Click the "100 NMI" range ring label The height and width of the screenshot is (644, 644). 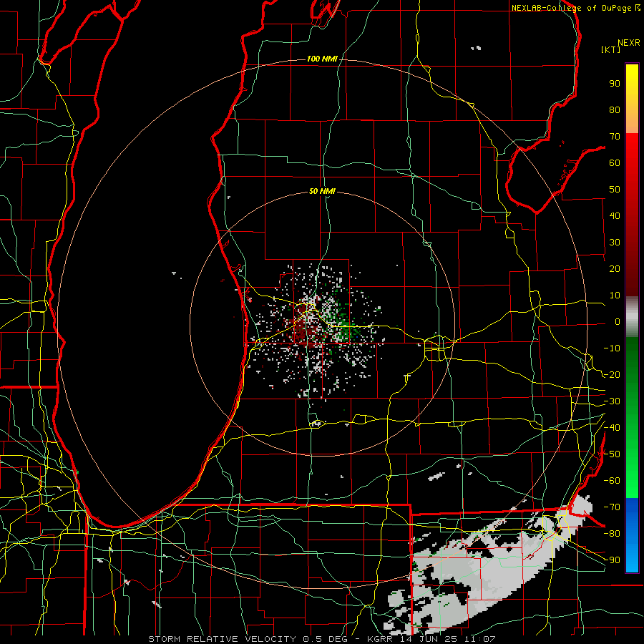[322, 59]
